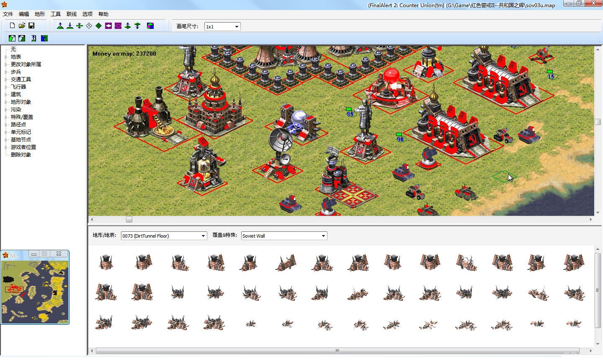The width and height of the screenshot is (603, 364).
Task: Expand the 建筑 tree node
Action: coord(6,95)
